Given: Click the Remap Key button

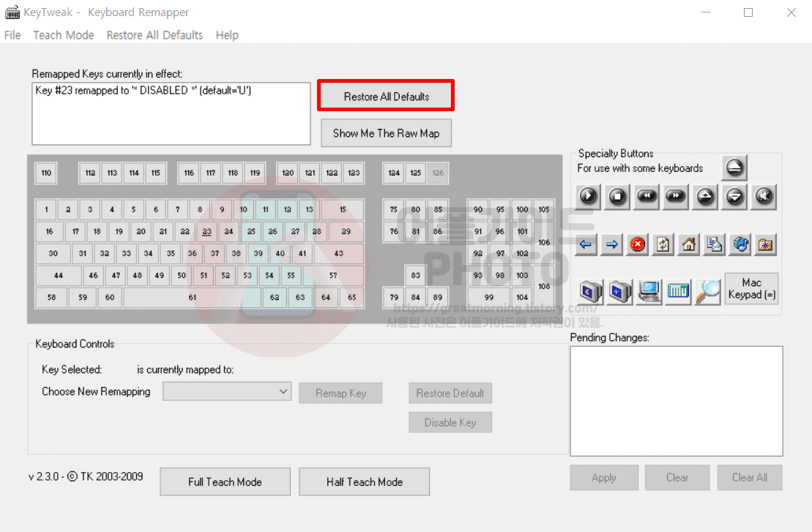Looking at the screenshot, I should click(x=340, y=393).
